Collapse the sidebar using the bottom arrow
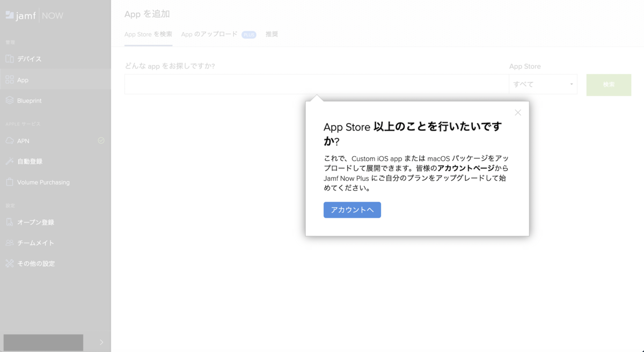 99,342
